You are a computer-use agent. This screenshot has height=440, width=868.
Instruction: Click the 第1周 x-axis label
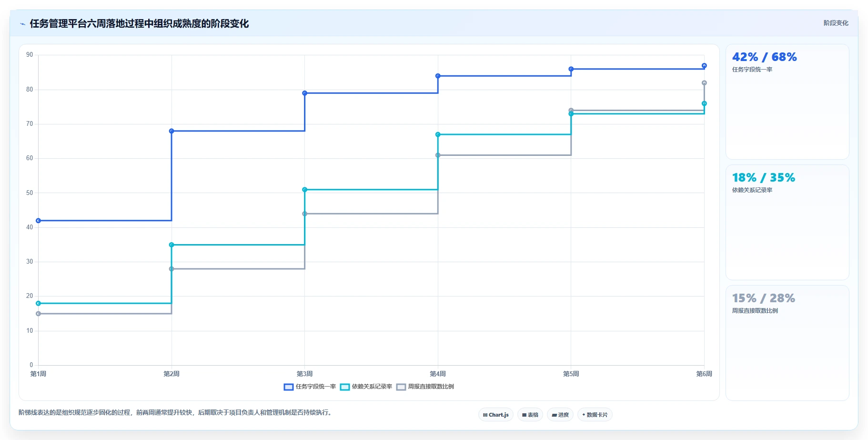point(39,374)
